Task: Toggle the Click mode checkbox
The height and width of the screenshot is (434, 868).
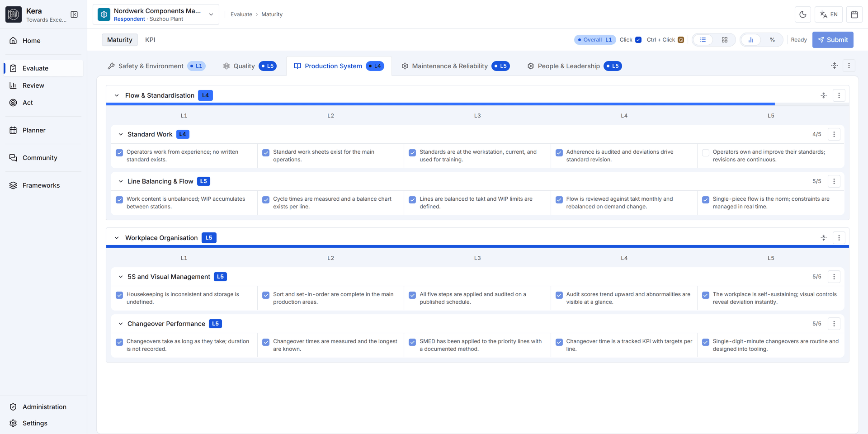Action: [x=638, y=40]
